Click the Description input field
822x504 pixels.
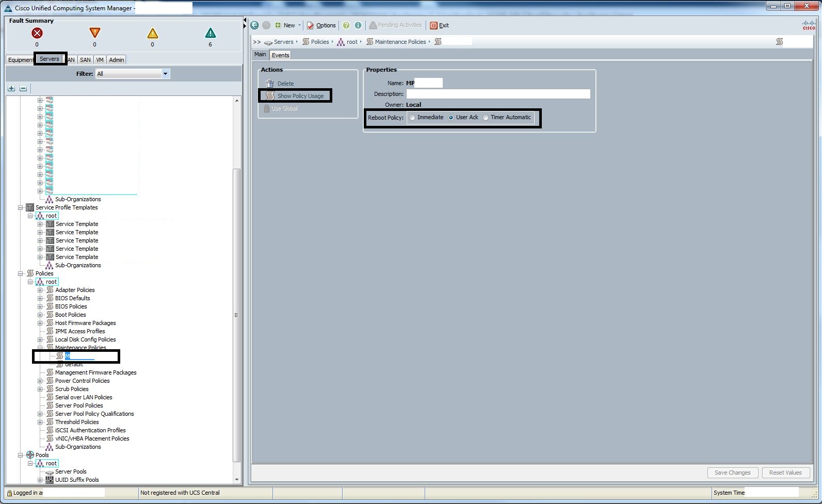[x=498, y=94]
